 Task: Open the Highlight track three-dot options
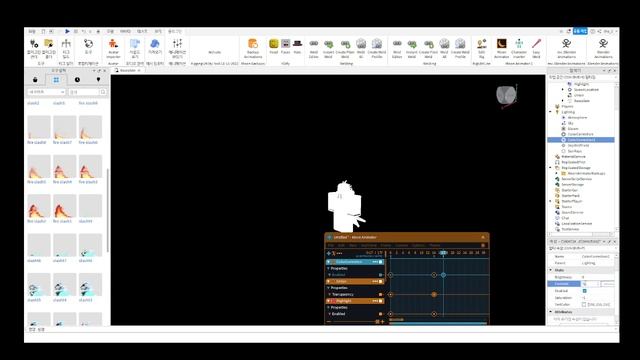pos(374,301)
